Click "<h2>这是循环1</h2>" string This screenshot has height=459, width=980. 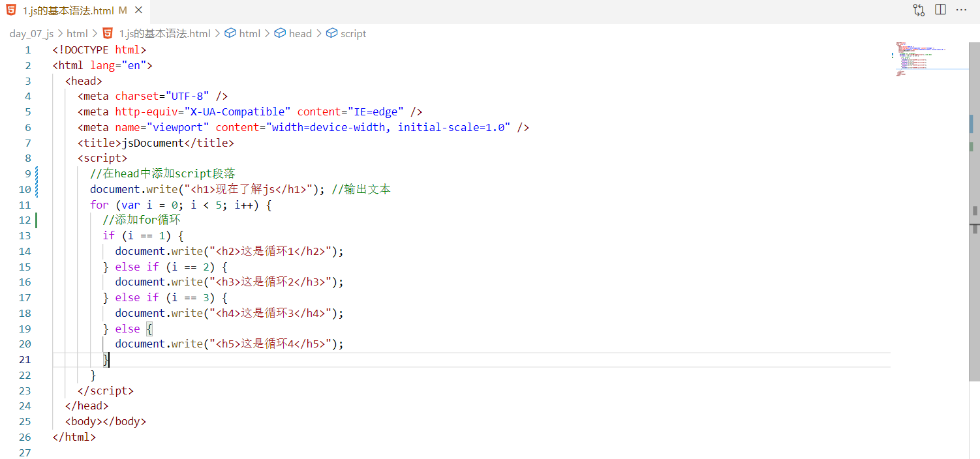(269, 251)
